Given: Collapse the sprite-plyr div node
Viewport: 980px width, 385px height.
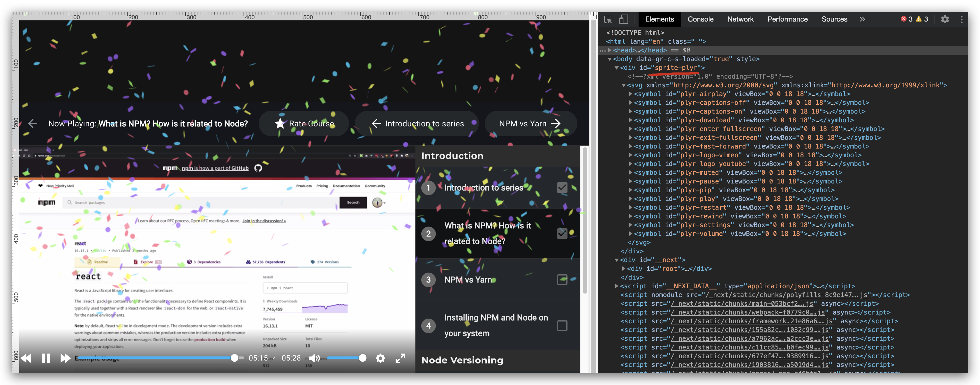Looking at the screenshot, I should click(617, 68).
